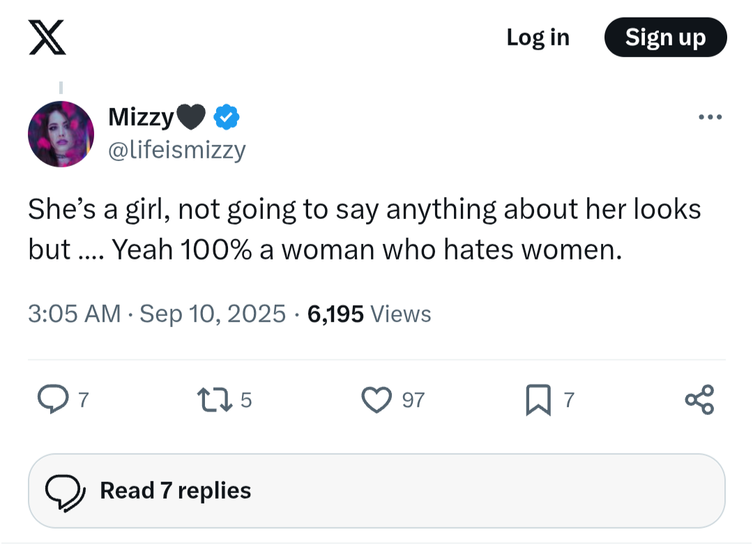Open the Mizzy display name link
753x560 pixels.
tap(141, 119)
